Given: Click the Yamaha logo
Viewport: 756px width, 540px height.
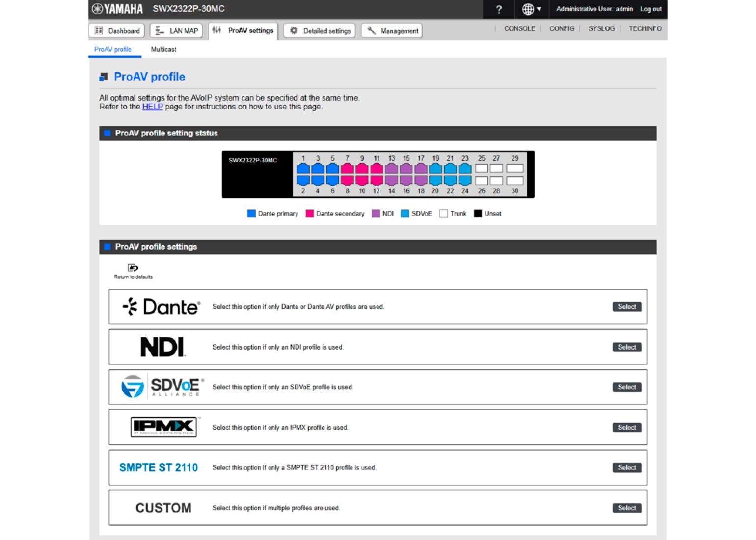Looking at the screenshot, I should [116, 9].
